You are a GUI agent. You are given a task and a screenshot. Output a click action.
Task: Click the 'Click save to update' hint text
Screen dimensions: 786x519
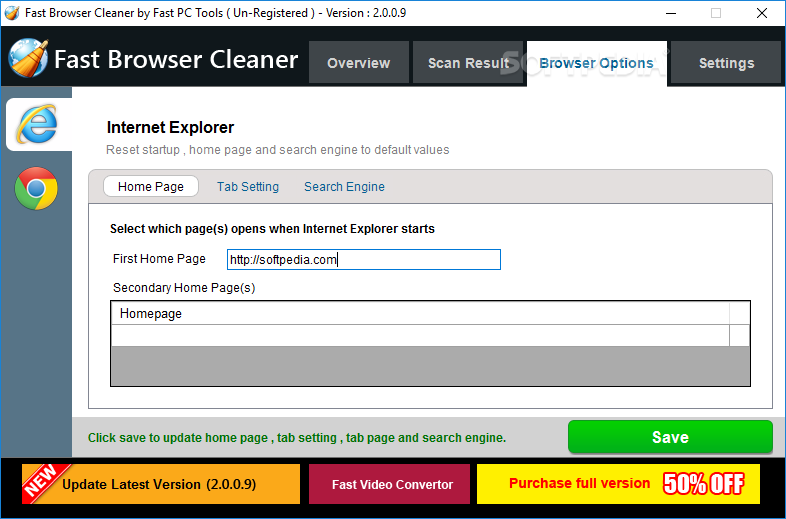[297, 438]
